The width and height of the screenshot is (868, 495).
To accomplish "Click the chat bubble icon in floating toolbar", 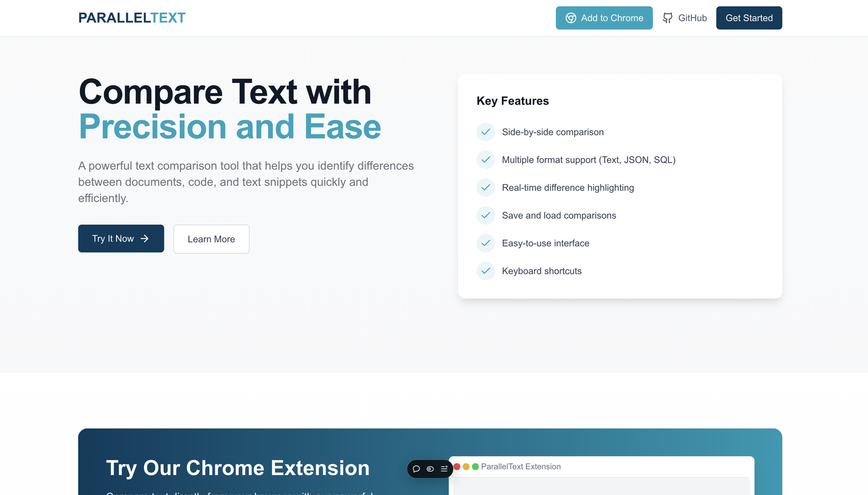I will tap(416, 469).
